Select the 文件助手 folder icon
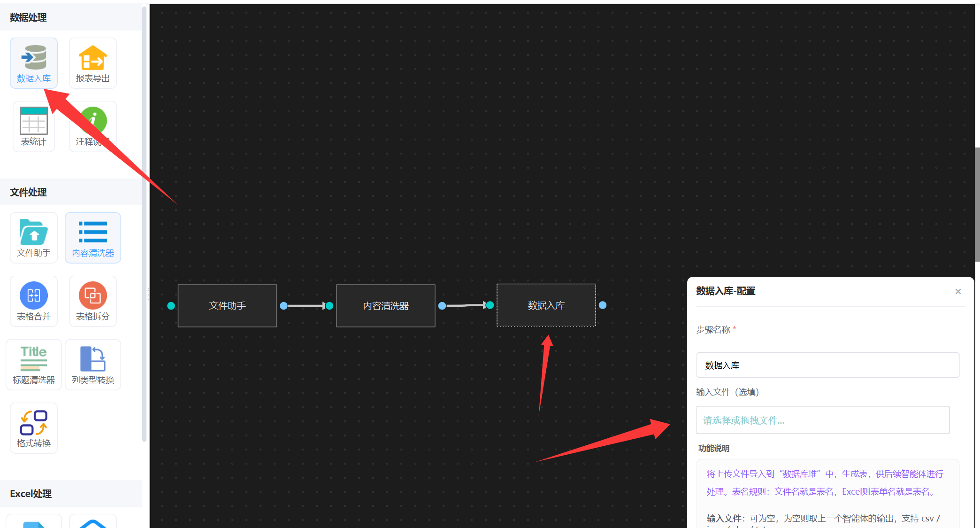Screen dimensions: 980x528 [x=34, y=232]
